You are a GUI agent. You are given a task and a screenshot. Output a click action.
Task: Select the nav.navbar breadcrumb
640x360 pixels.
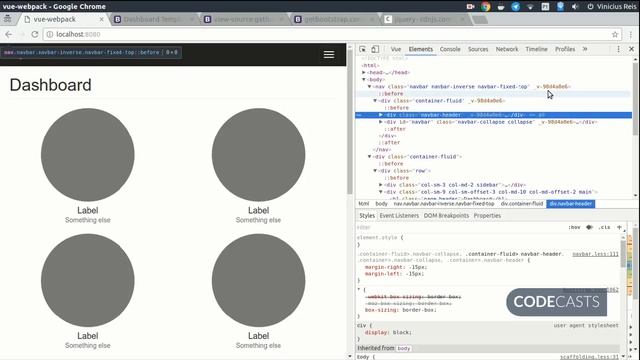coord(444,204)
